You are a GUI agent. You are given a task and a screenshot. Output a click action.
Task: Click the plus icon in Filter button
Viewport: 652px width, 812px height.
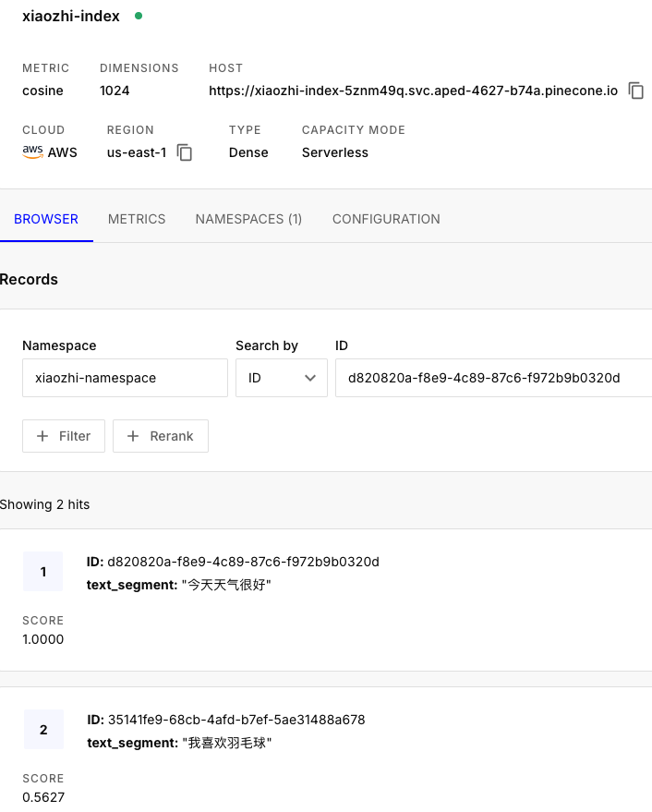pos(42,436)
